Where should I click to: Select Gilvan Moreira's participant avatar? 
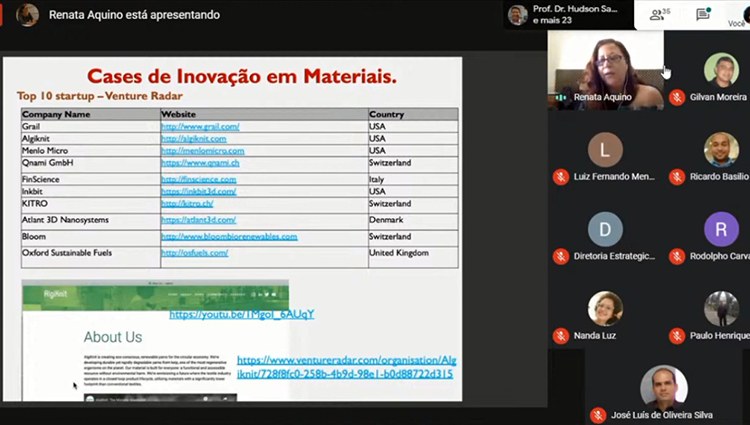pos(721,70)
